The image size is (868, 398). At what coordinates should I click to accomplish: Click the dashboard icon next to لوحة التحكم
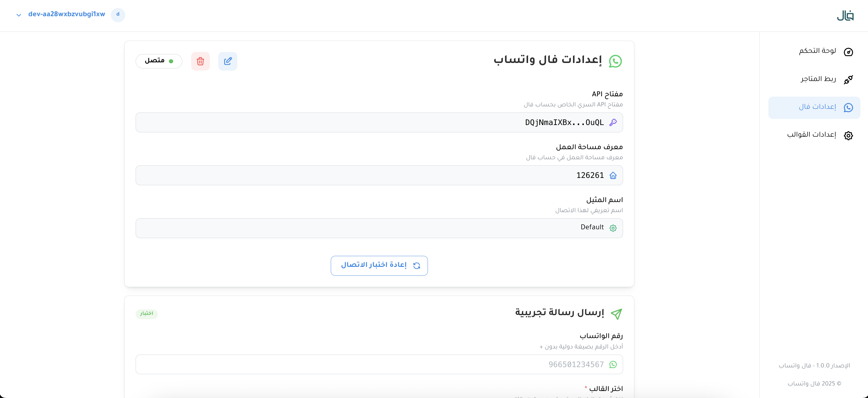click(849, 52)
